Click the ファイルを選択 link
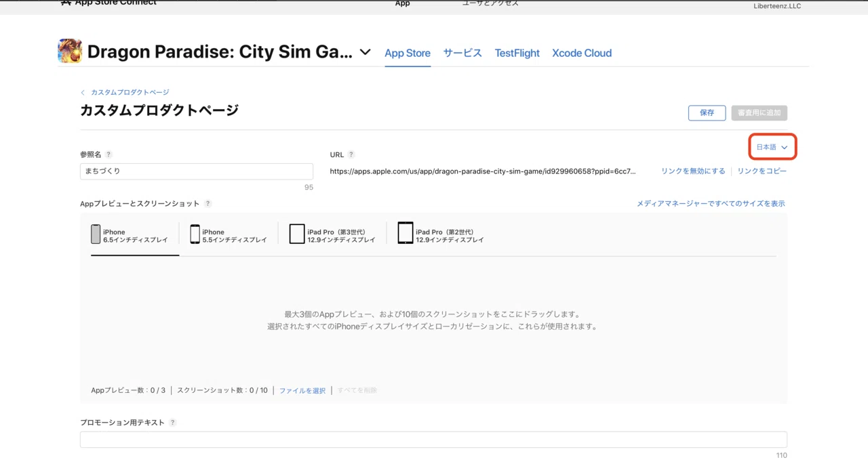Viewport: 868px width, 460px height. click(x=302, y=391)
